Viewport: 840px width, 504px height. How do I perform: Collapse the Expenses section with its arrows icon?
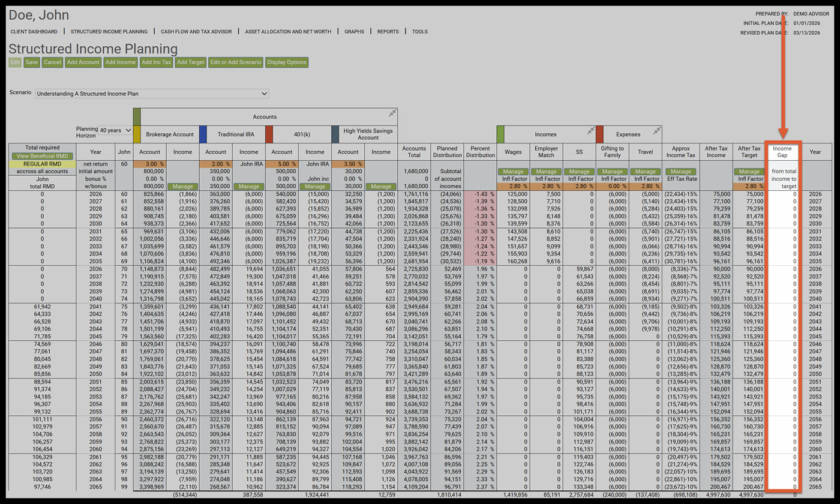(657, 130)
